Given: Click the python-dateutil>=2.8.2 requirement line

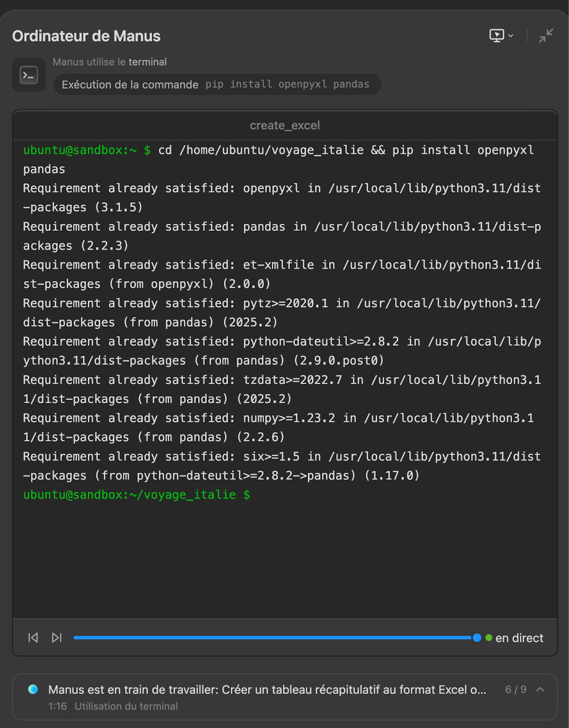Looking at the screenshot, I should pyautogui.click(x=282, y=351).
